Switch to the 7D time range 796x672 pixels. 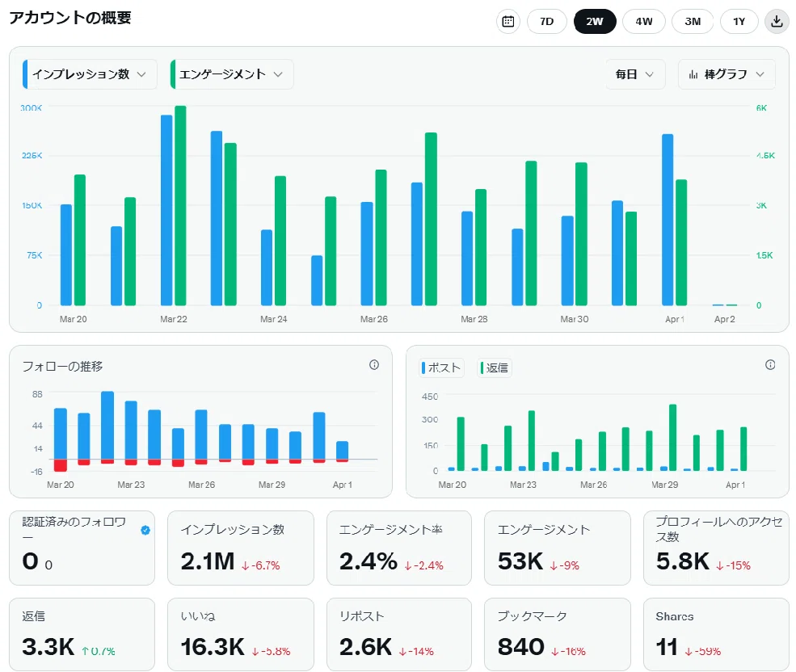547,21
